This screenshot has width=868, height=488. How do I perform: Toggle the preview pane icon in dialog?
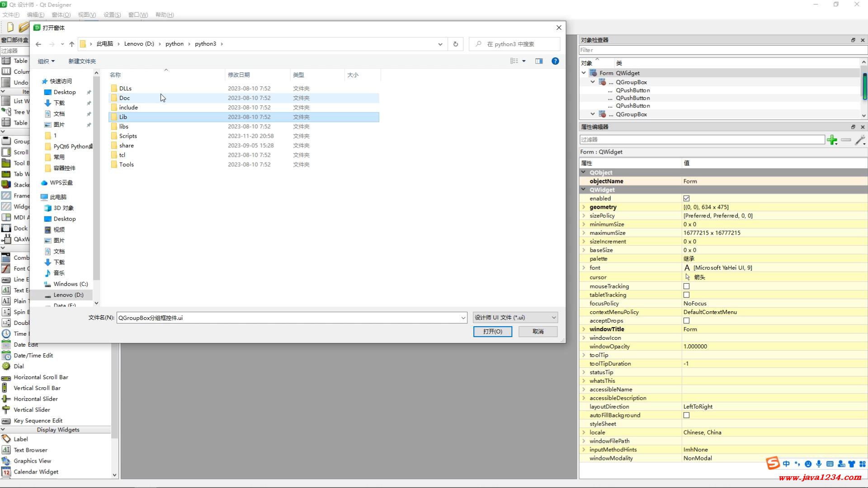(539, 61)
